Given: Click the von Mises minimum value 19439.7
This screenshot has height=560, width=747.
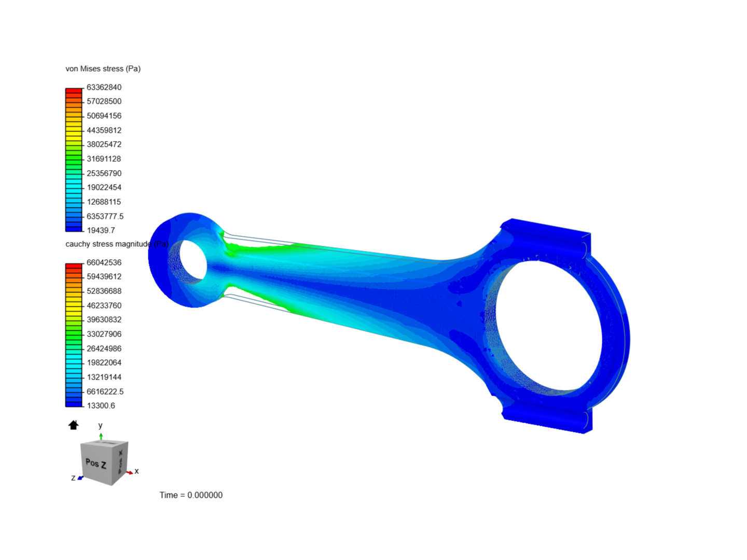Looking at the screenshot, I should click(101, 230).
